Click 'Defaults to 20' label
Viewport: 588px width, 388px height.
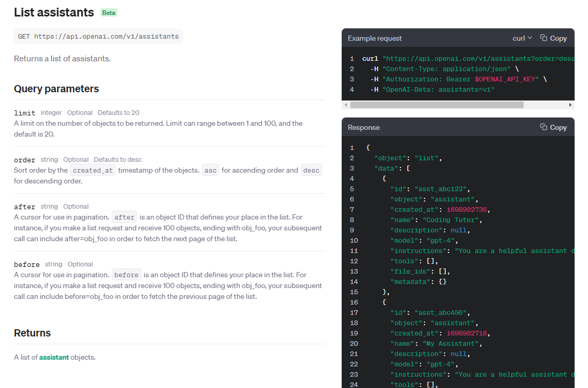[x=119, y=113]
